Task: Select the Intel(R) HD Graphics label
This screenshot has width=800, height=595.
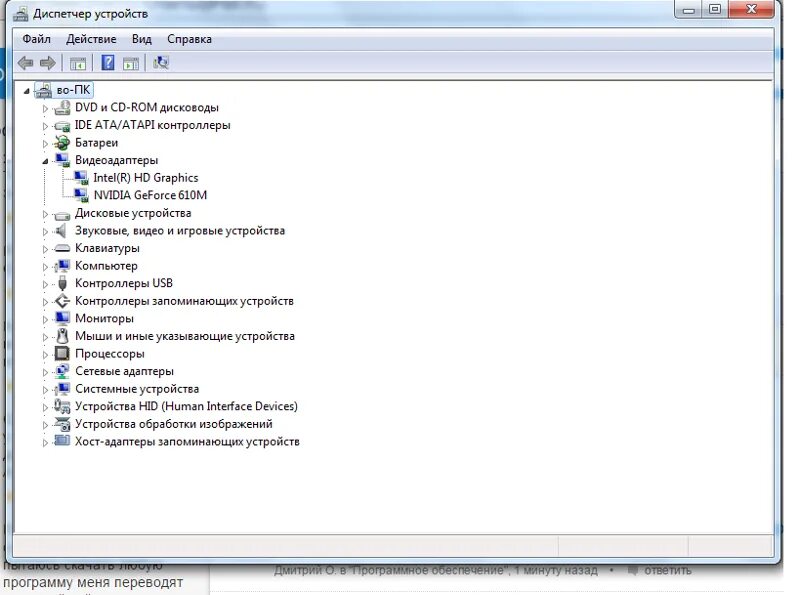Action: coord(145,178)
